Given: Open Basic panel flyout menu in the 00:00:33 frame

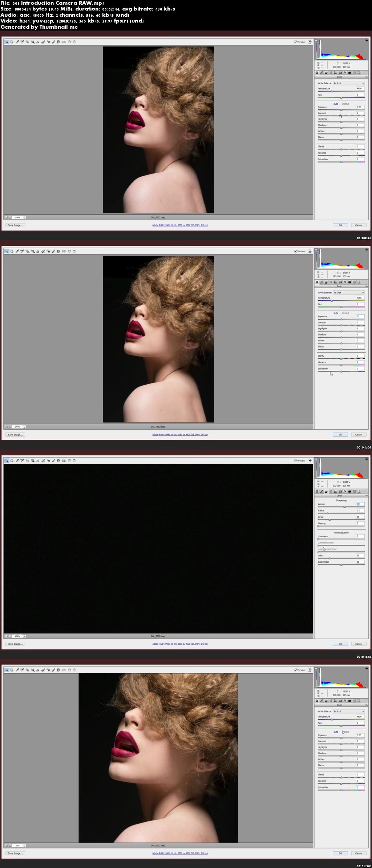Looking at the screenshot, I should [367, 77].
